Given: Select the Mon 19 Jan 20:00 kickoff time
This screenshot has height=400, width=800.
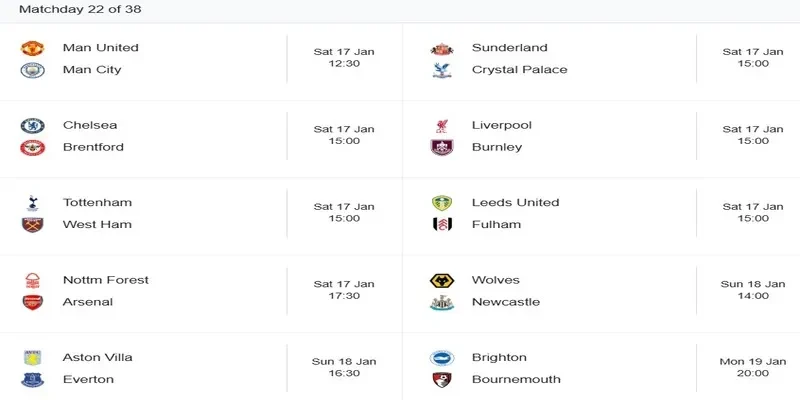Looking at the screenshot, I should pyautogui.click(x=753, y=366).
